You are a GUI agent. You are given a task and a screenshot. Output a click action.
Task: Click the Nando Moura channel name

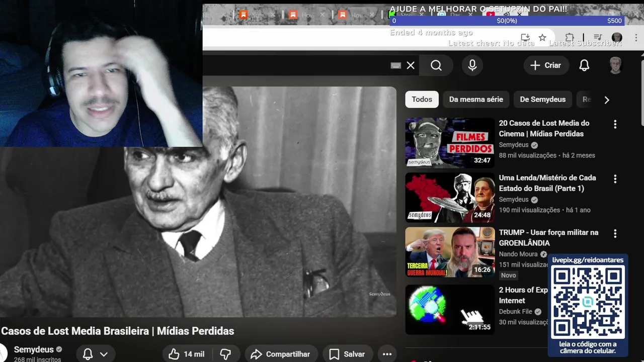(518, 254)
